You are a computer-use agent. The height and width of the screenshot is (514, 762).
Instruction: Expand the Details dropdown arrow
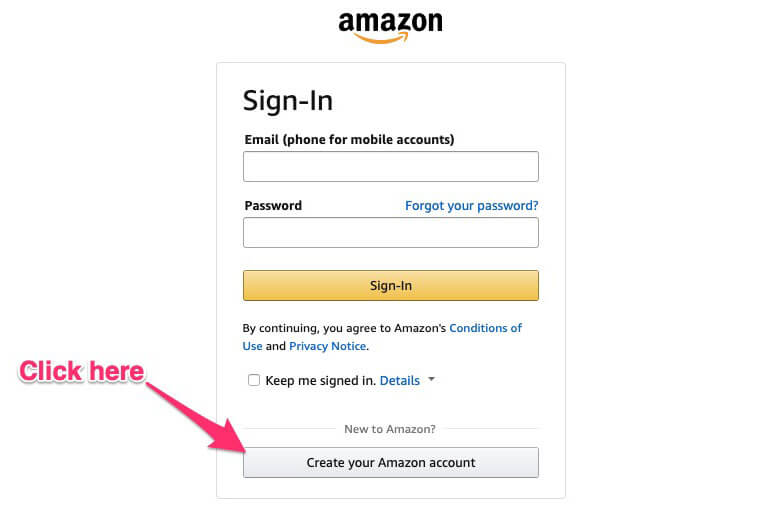(431, 379)
